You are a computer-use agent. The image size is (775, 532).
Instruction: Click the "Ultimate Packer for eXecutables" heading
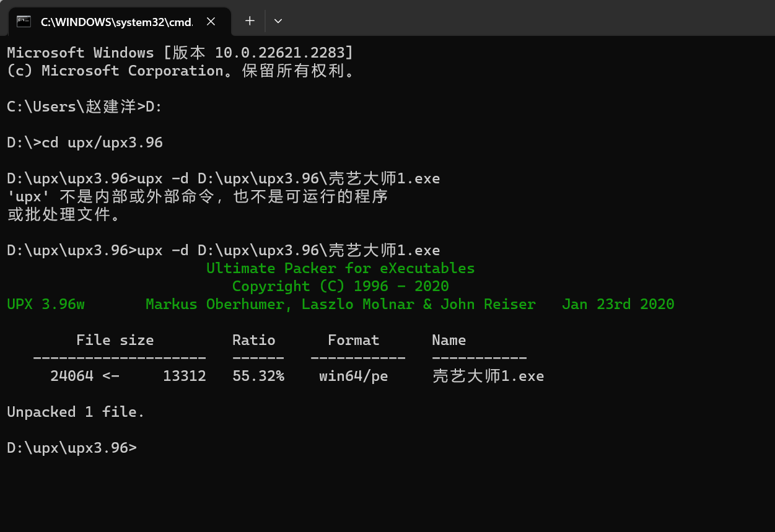coord(340,268)
